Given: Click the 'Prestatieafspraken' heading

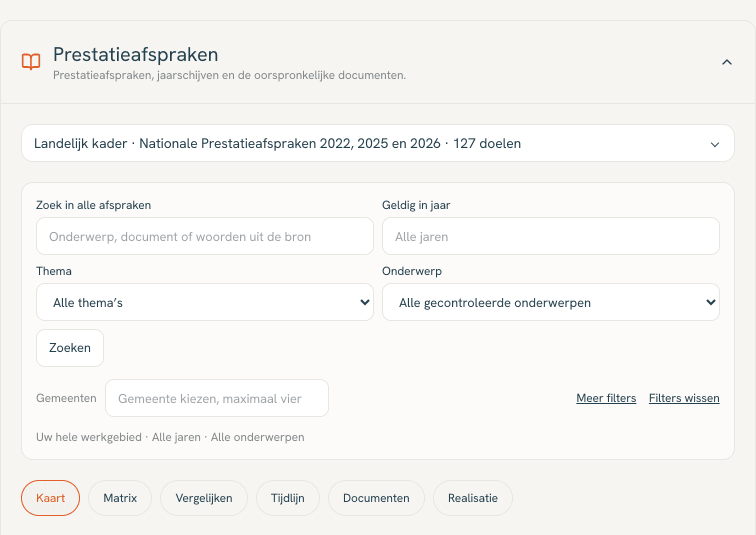Looking at the screenshot, I should 135,54.
